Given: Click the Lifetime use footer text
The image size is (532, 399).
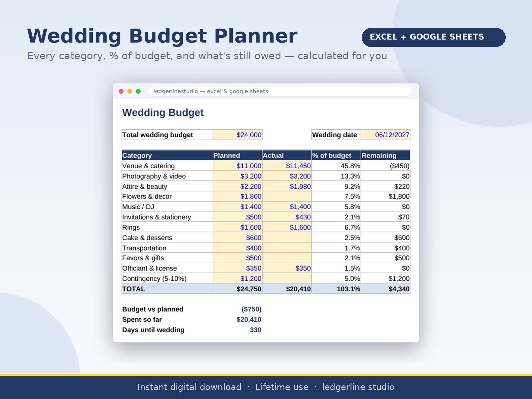Looking at the screenshot, I should 282,387.
